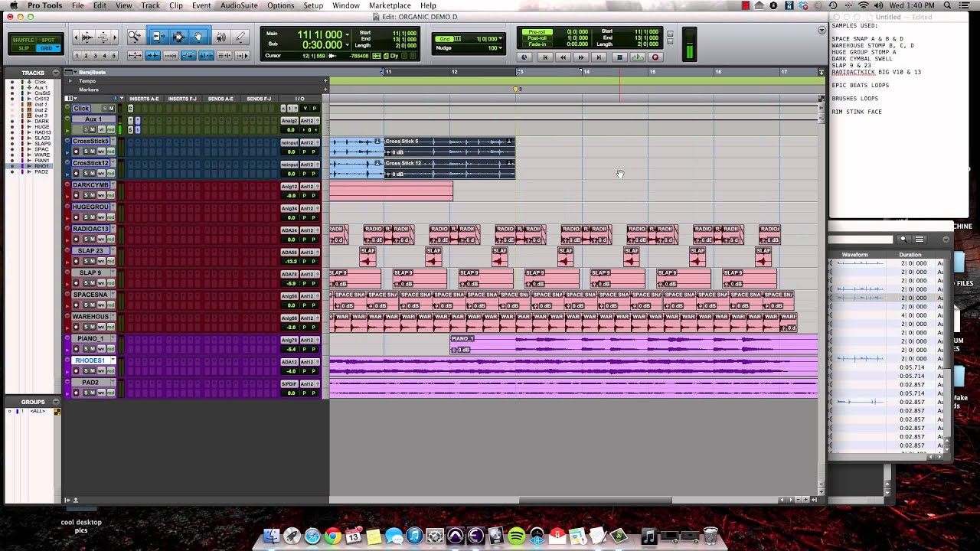The image size is (980, 551).
Task: Select the Scrubber speaker tool
Action: click(220, 37)
